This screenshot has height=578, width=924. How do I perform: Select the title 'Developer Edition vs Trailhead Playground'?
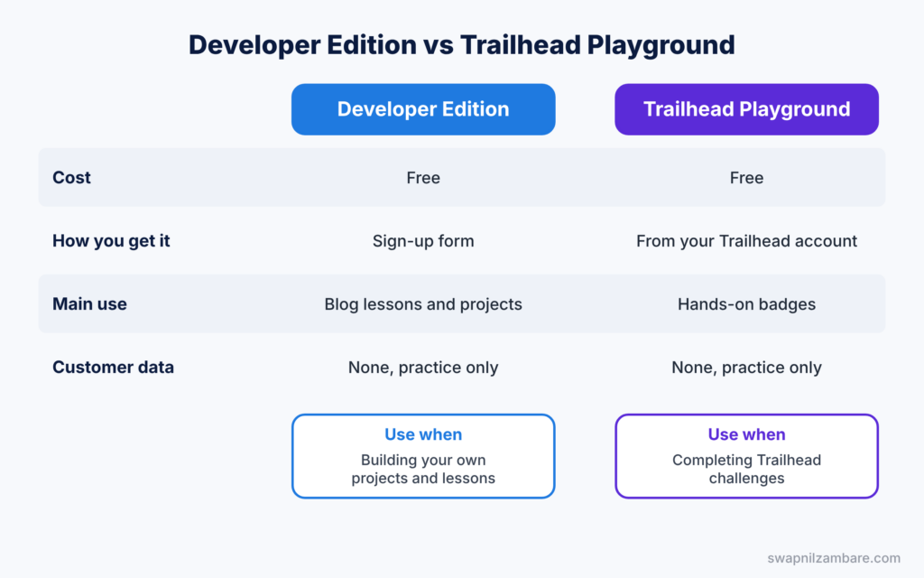coord(461,45)
